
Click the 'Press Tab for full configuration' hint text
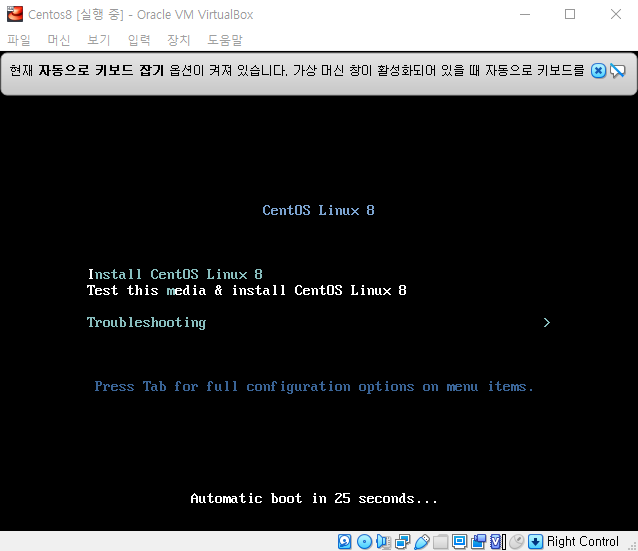coord(314,387)
